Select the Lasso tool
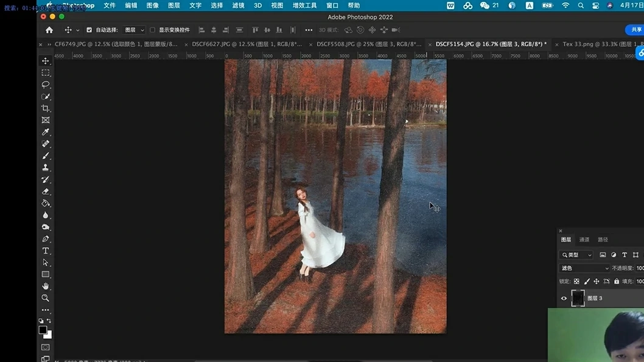The image size is (644, 362). point(46,85)
